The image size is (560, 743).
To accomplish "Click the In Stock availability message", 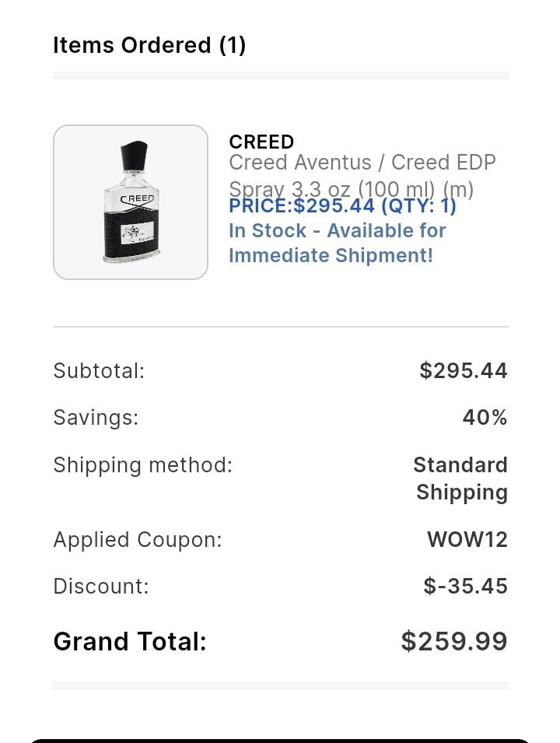I will (x=337, y=243).
